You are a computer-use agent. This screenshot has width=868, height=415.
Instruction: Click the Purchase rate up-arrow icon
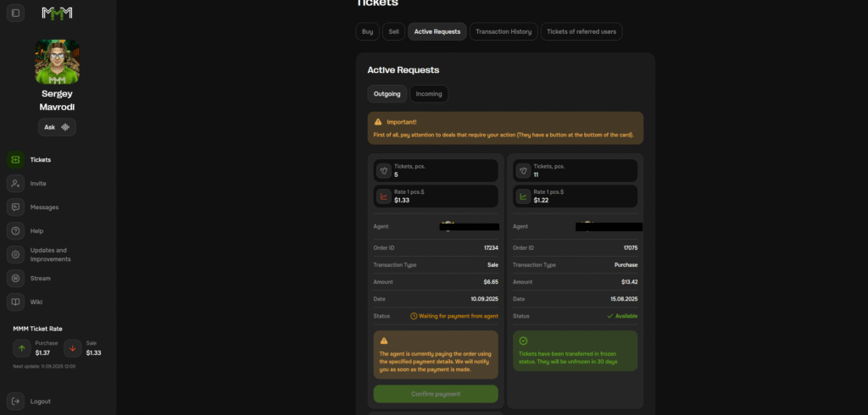pos(21,348)
